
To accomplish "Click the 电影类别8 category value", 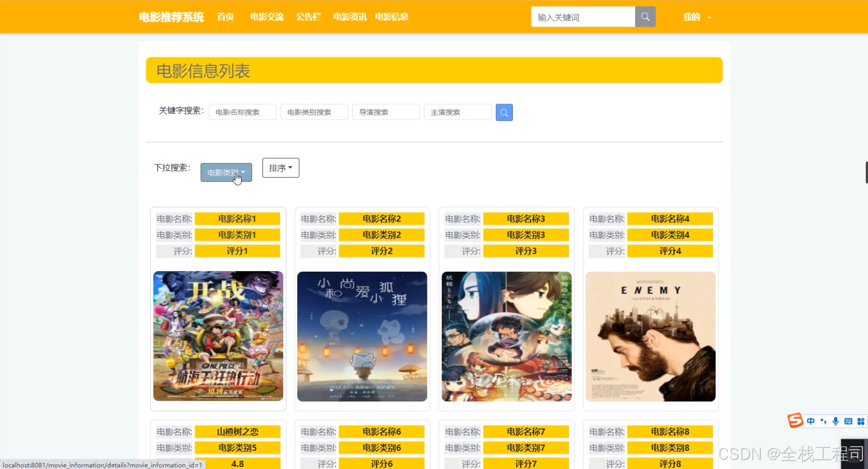I will pos(670,448).
